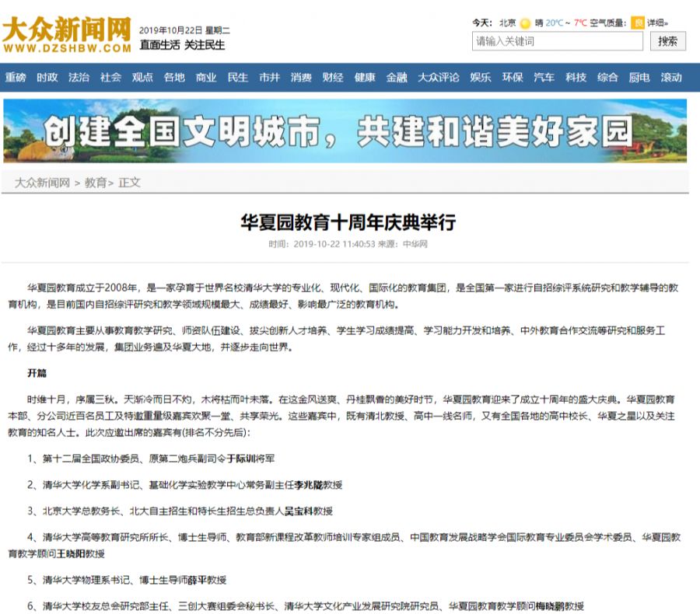The height and width of the screenshot is (614, 700).
Task: Click the 教育 breadcrumb link
Action: click(96, 183)
